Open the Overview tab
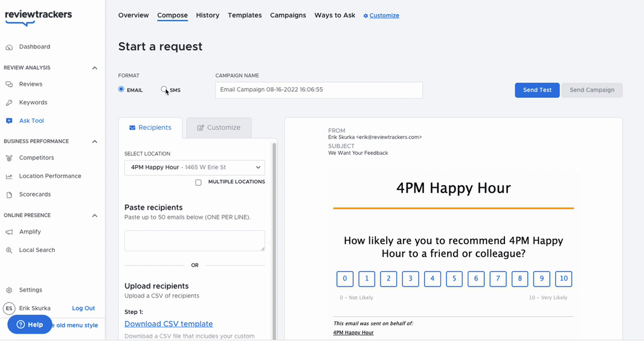 pyautogui.click(x=134, y=15)
